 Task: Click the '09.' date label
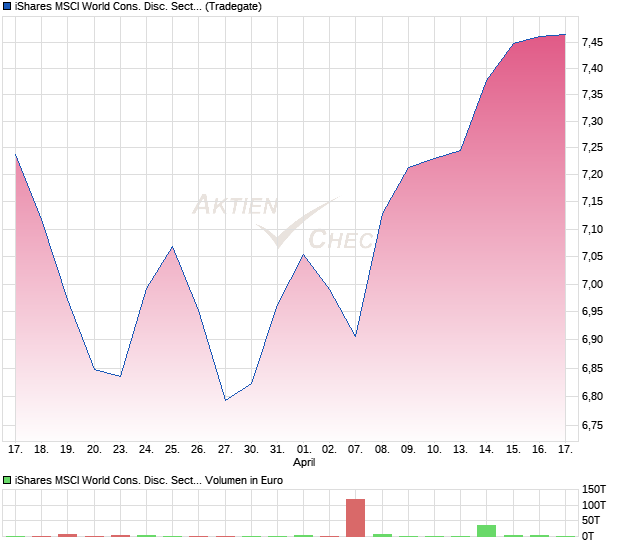coord(408,449)
